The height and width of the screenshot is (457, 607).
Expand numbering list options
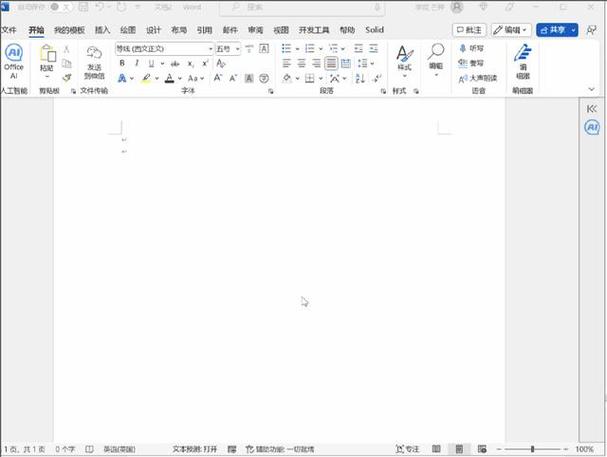coord(321,49)
